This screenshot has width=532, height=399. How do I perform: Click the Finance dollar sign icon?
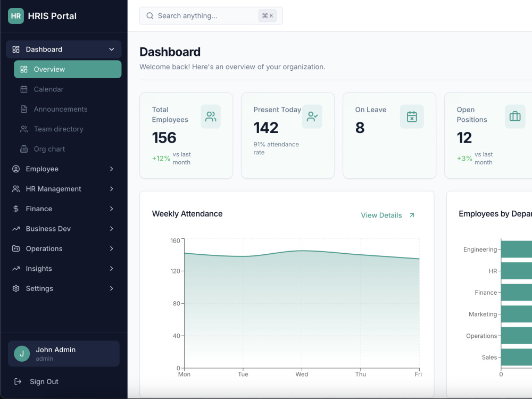point(16,209)
